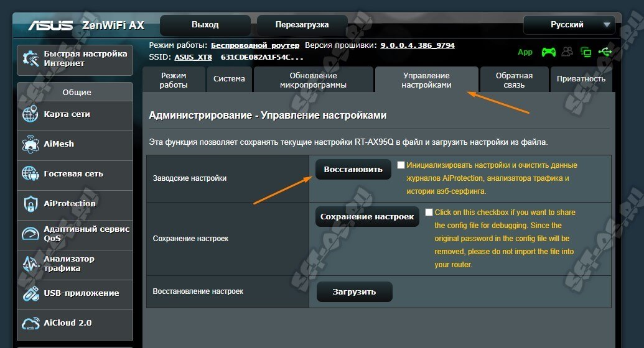The height and width of the screenshot is (348, 644).
Task: Click the green gamepad status icon
Action: point(549,52)
